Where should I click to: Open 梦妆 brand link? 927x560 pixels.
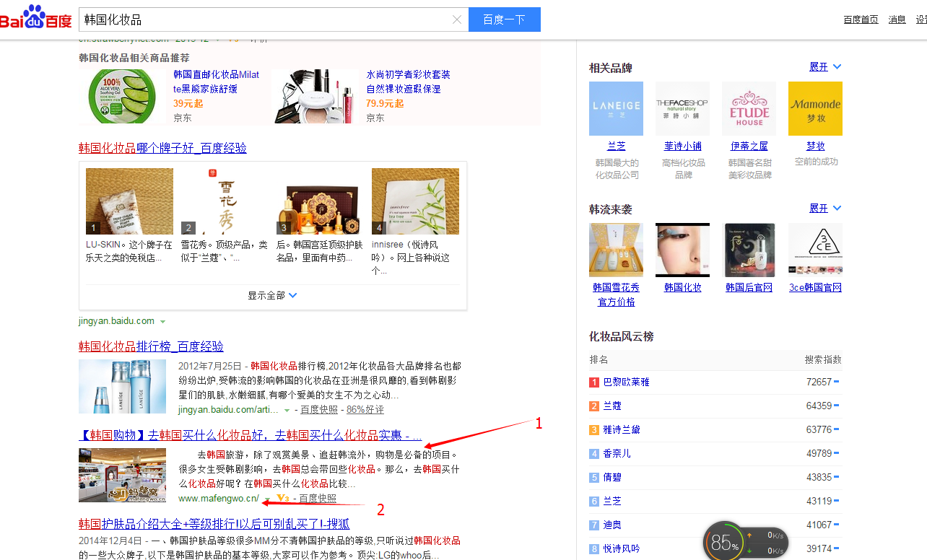tap(816, 146)
